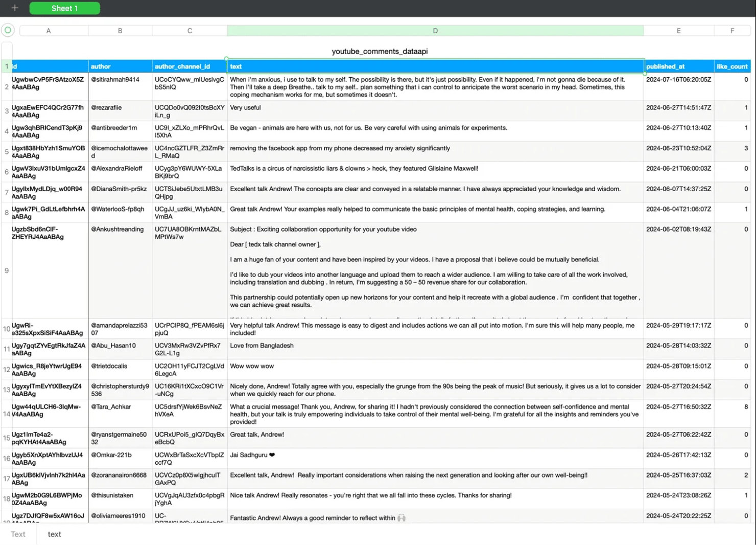Viewport: 756px width, 545px height.
Task: Select row 1 by its row number
Action: tap(7, 66)
